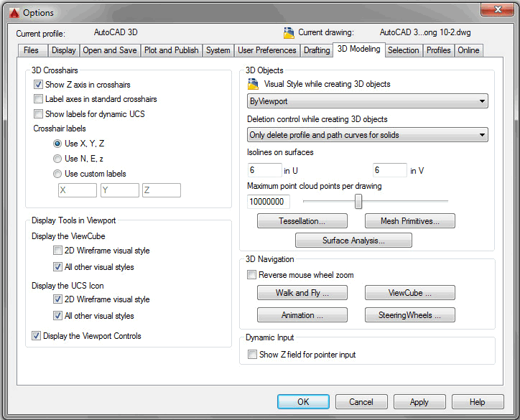Enable Reverse mouse wheel zoom

(252, 275)
